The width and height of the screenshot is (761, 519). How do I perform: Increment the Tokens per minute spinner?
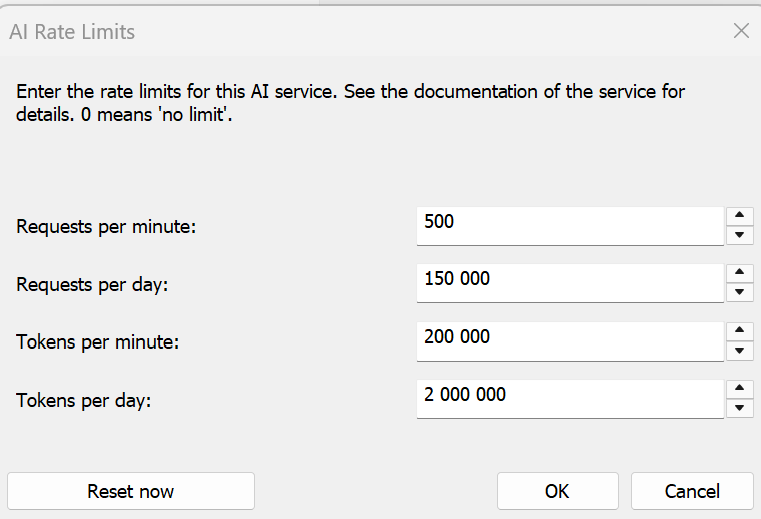[x=739, y=330]
